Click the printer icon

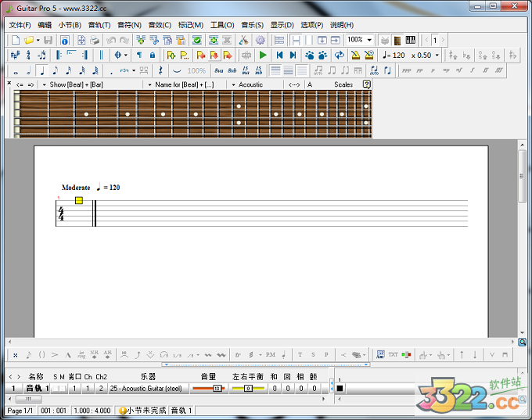(95, 40)
